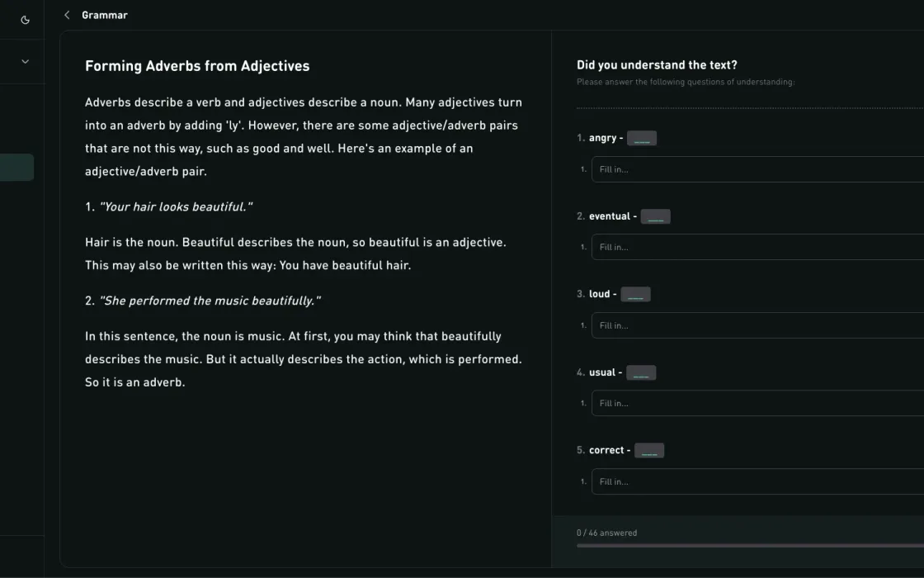The width and height of the screenshot is (924, 578).
Task: Toggle the dark mode moon icon
Action: point(25,20)
